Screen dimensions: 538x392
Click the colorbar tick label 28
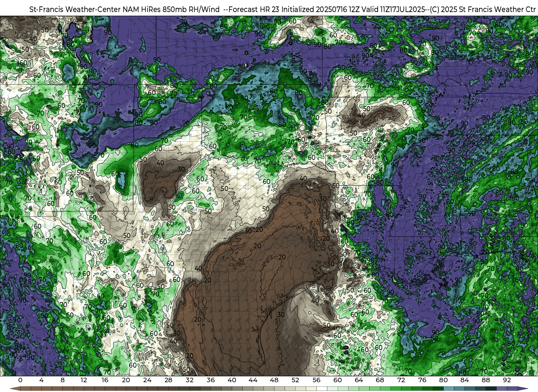point(168,380)
